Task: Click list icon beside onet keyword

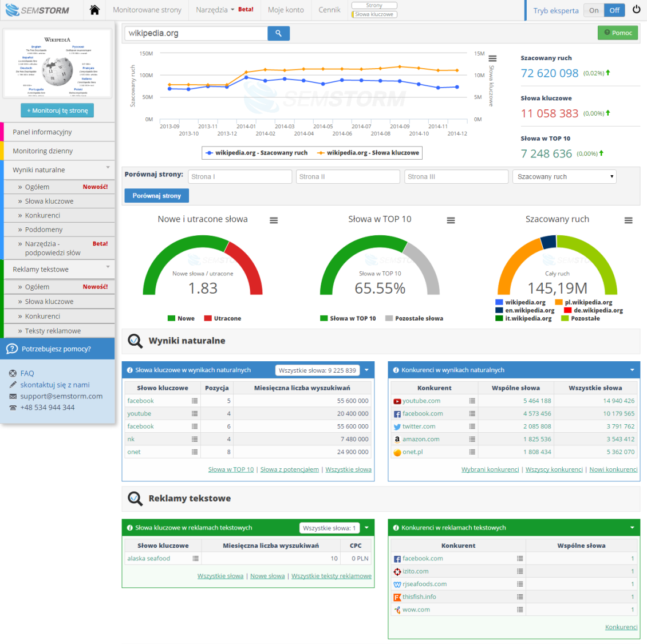Action: coord(195,452)
